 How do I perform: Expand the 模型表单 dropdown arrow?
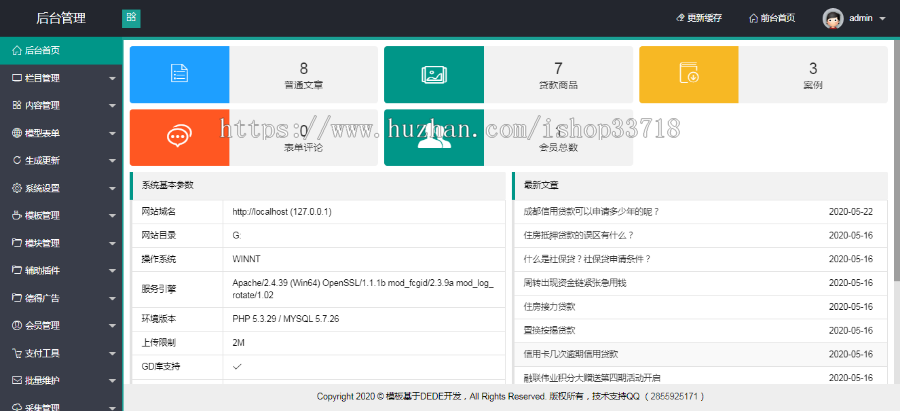coord(112,134)
